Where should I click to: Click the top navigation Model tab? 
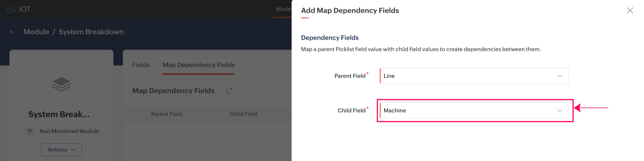point(283,9)
